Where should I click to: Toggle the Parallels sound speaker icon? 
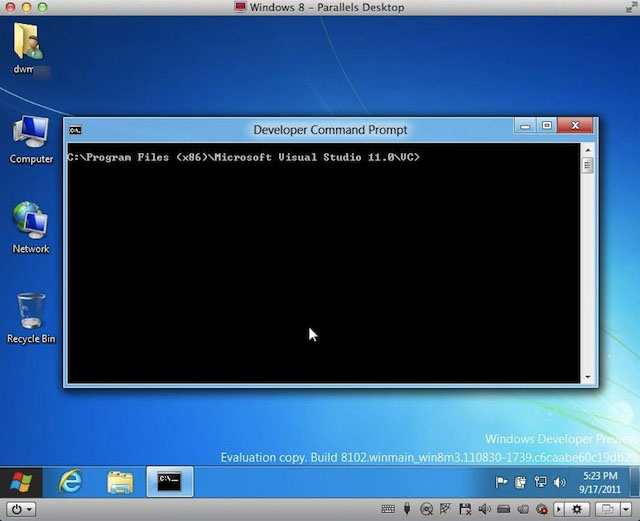point(483,509)
